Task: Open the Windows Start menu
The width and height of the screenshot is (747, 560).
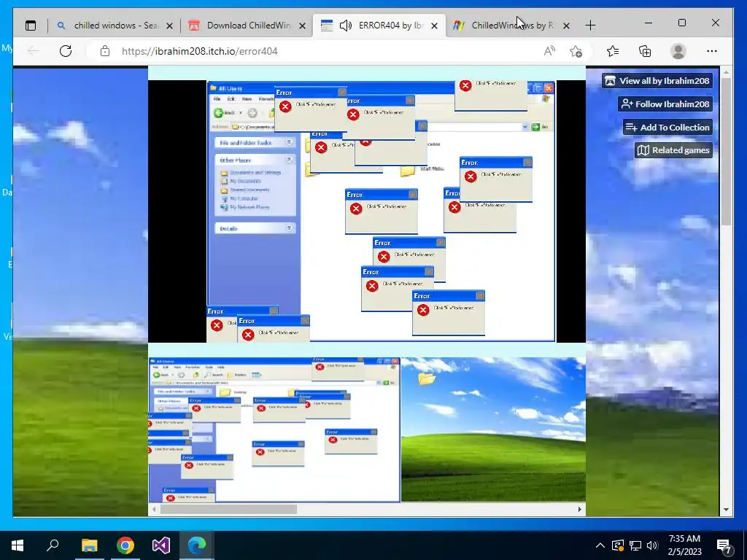Action: pos(18,545)
